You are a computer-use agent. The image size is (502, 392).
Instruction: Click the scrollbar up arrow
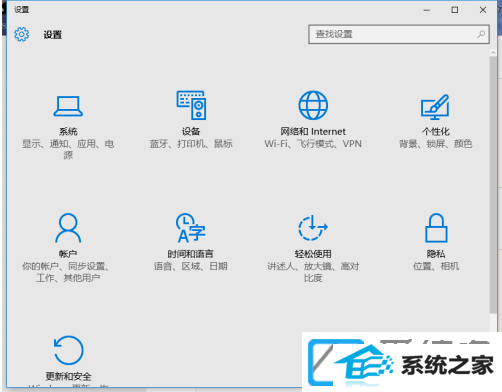(x=493, y=53)
